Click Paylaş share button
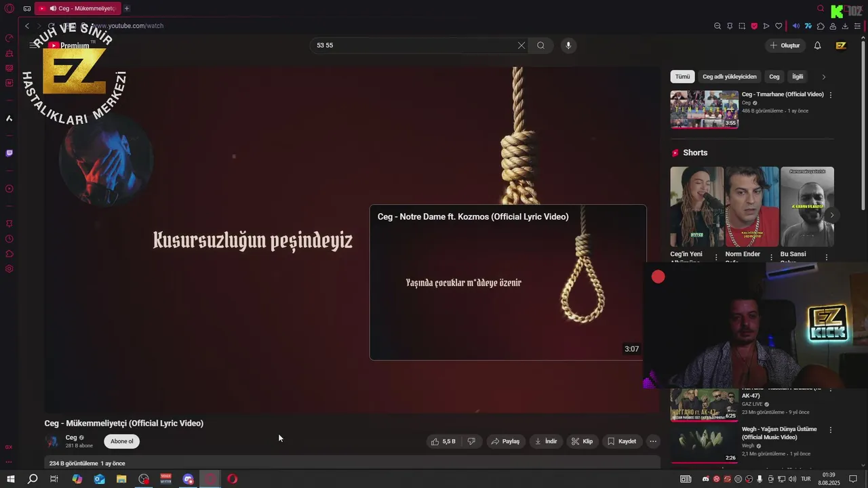The width and height of the screenshot is (868, 488). point(505,441)
